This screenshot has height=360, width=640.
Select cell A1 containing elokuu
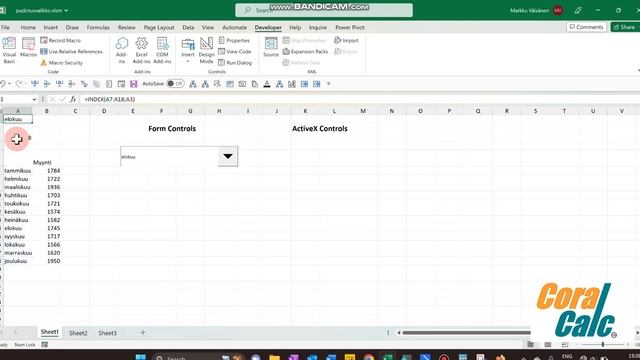(x=18, y=119)
